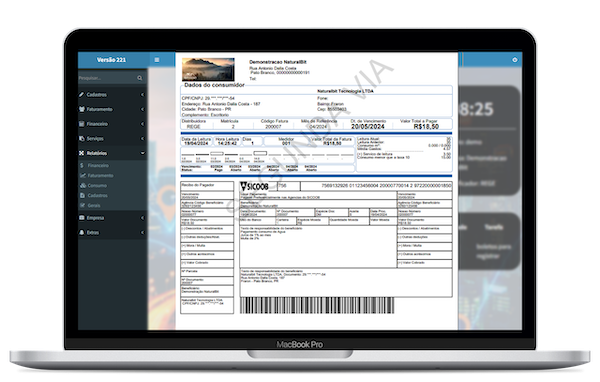Open the Extras menu with bell icon
Viewport: 600px width, 382px height.
click(x=112, y=232)
